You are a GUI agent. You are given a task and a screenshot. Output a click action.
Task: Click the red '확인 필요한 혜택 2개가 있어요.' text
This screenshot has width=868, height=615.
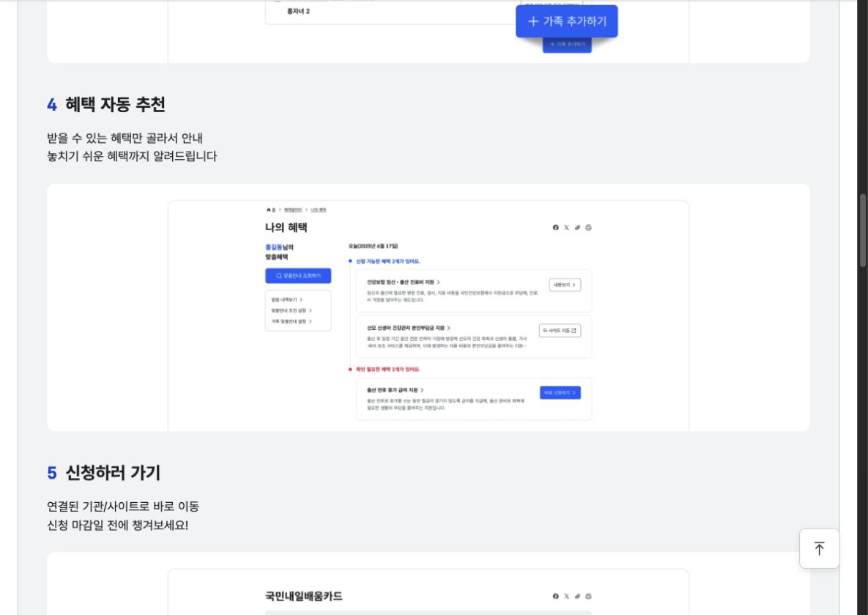(x=387, y=369)
